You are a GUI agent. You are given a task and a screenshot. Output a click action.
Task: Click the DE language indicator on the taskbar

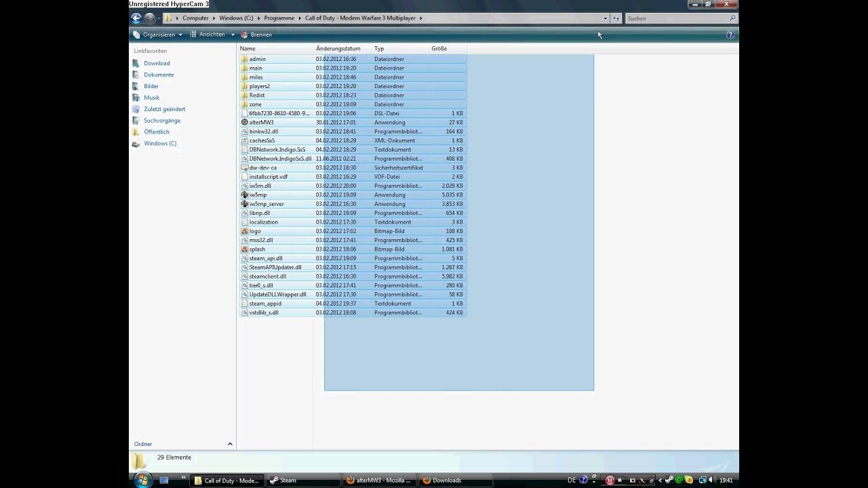click(572, 481)
